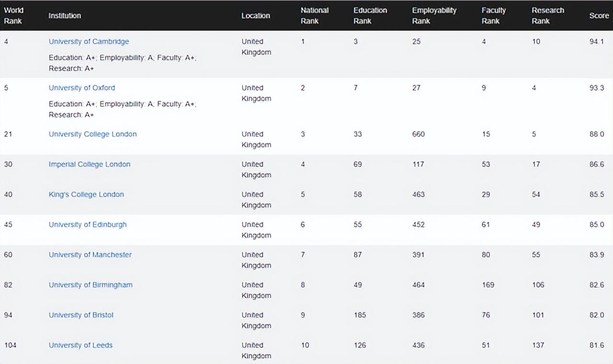This screenshot has width=613, height=364.
Task: Open the University of Leeds link
Action: (x=80, y=345)
